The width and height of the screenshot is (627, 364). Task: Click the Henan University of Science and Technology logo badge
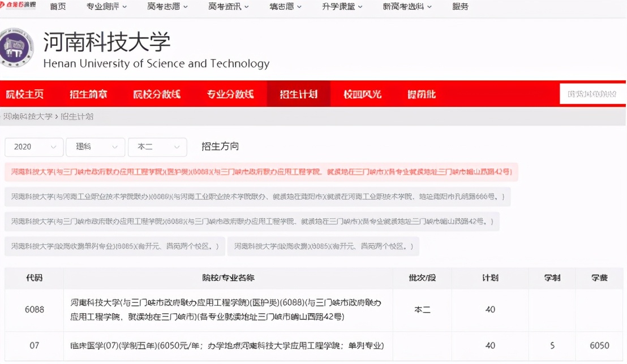pyautogui.click(x=17, y=47)
